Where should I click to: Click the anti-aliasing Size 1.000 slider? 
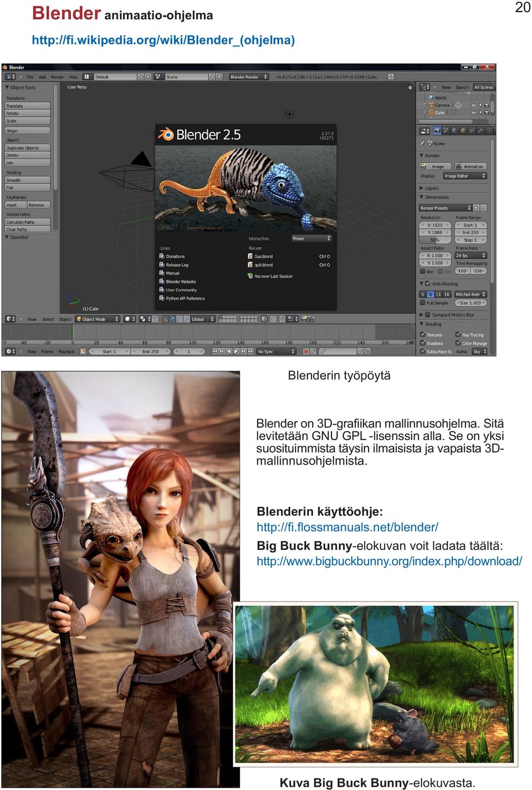coord(470,303)
